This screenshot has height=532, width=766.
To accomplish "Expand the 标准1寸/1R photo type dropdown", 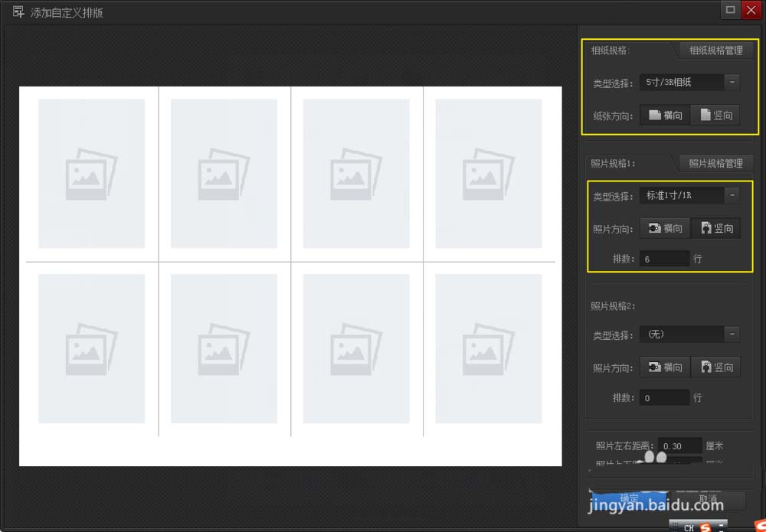I will [689, 195].
